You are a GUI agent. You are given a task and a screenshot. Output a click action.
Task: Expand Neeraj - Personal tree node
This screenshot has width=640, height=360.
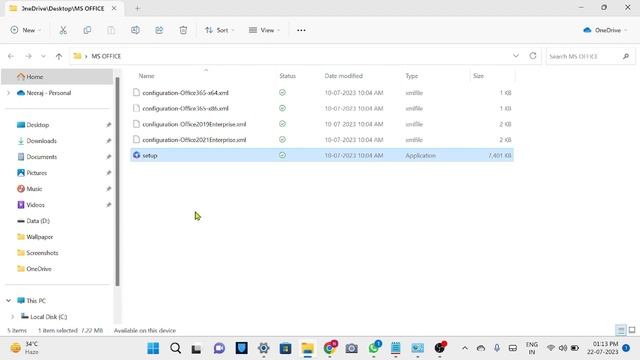(x=8, y=93)
